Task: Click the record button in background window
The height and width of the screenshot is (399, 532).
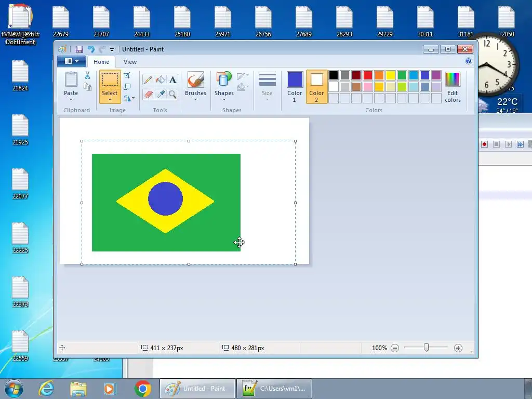Action: (484, 144)
